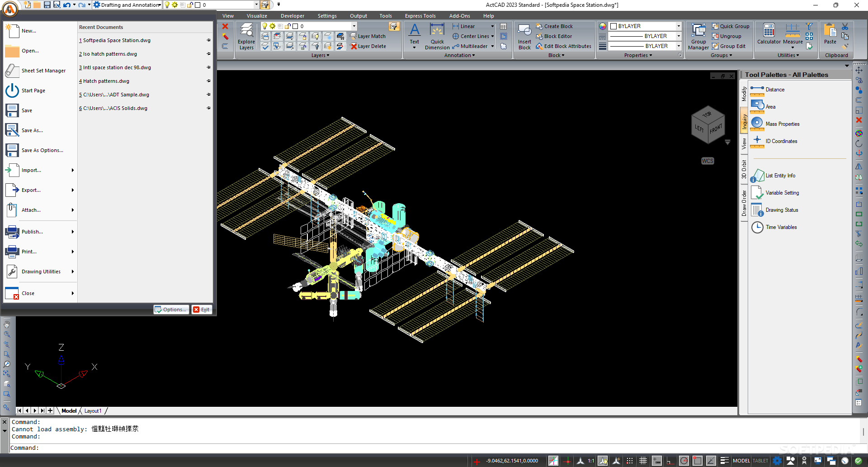The image size is (868, 467).
Task: Expand the Layers panel footer
Action: tap(320, 55)
